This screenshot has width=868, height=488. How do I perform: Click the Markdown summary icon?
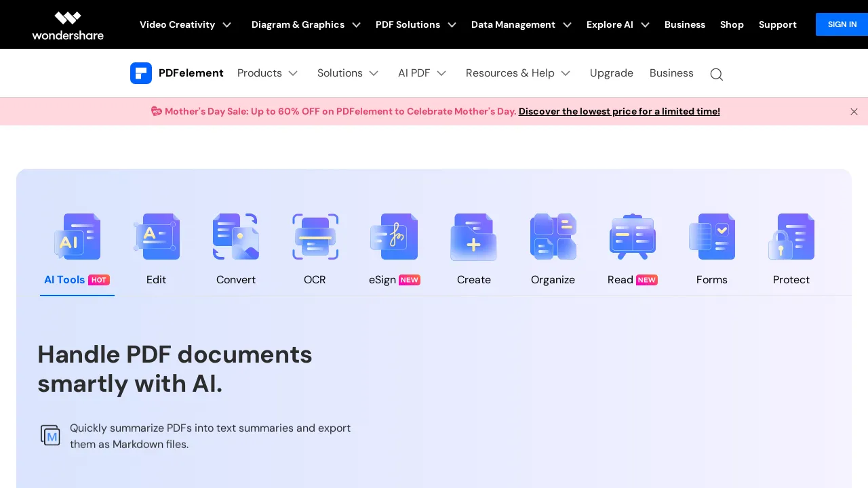(x=50, y=435)
